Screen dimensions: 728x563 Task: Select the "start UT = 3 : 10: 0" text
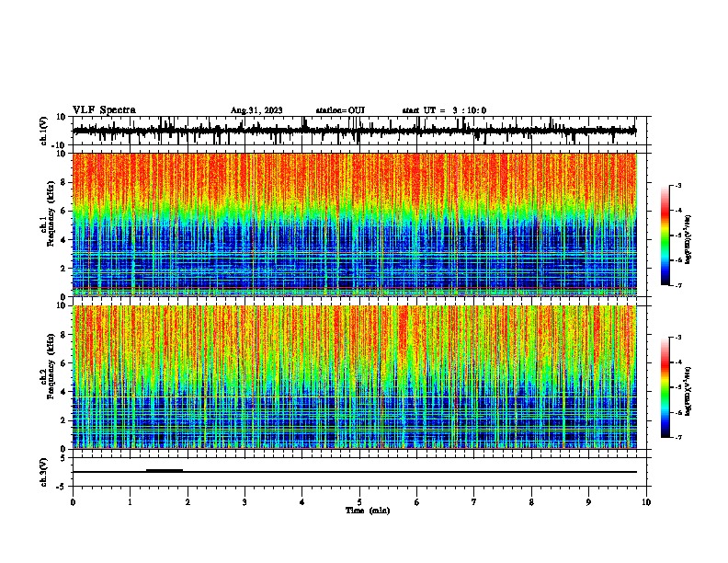tap(444, 110)
